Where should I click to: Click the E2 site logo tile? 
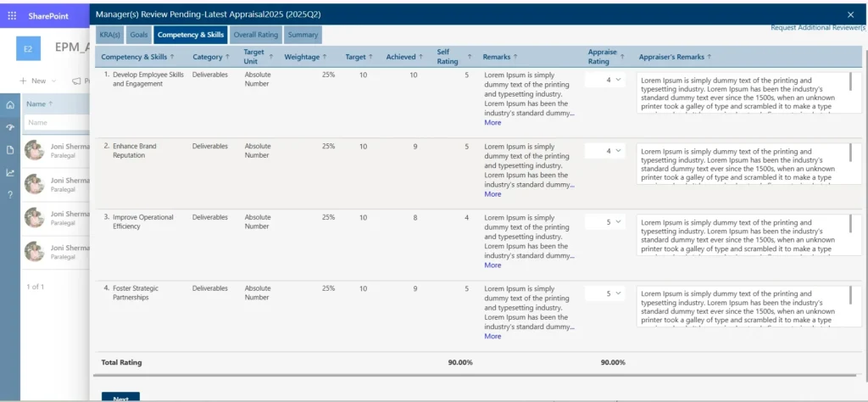[28, 48]
